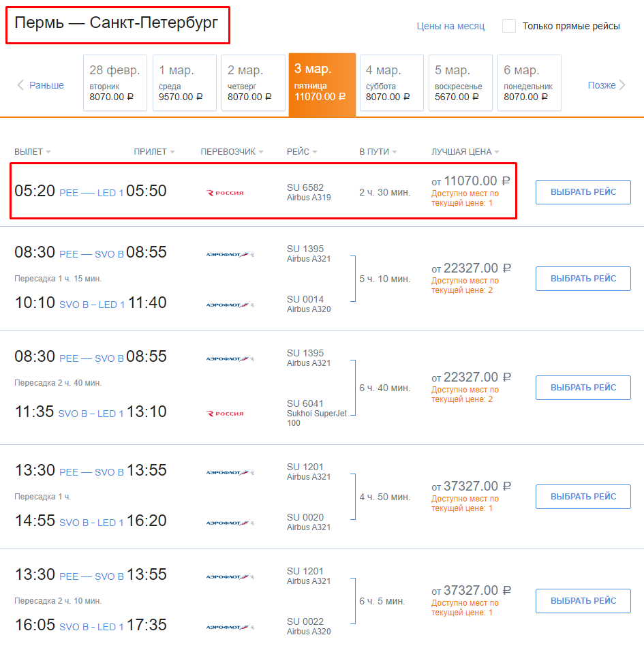Open the Цены на месяц link
This screenshot has width=644, height=648.
click(x=450, y=26)
